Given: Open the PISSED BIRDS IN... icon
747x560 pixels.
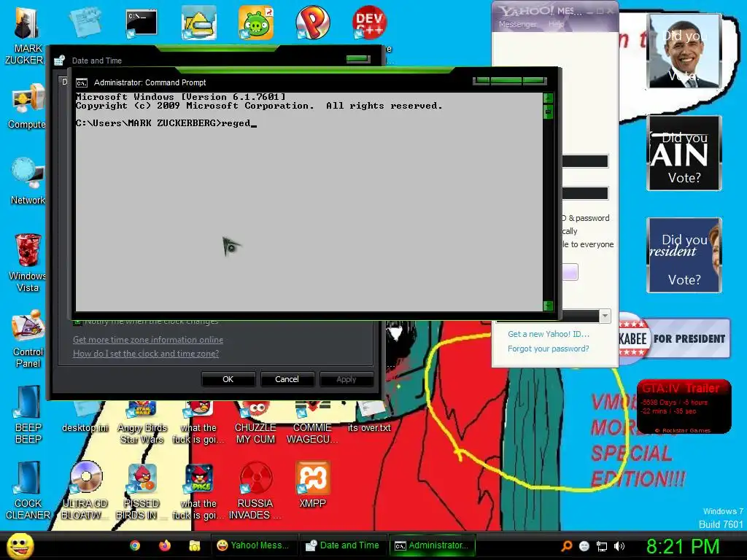Looking at the screenshot, I should click(x=142, y=478).
